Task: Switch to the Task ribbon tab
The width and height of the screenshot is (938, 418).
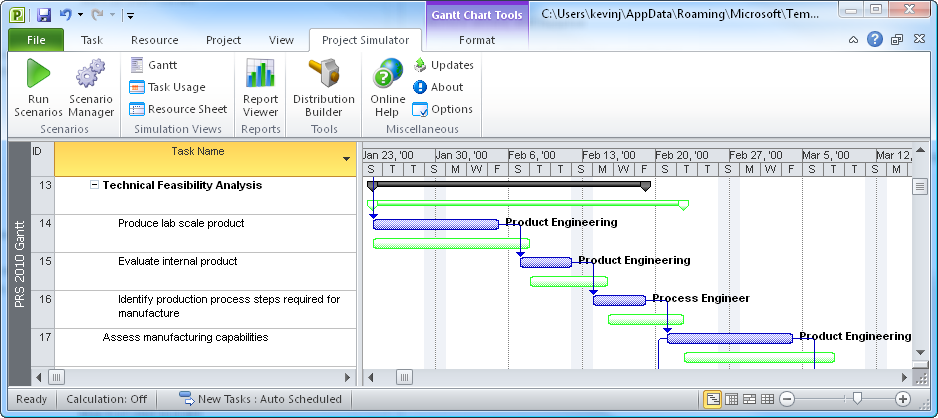Action: (92, 40)
